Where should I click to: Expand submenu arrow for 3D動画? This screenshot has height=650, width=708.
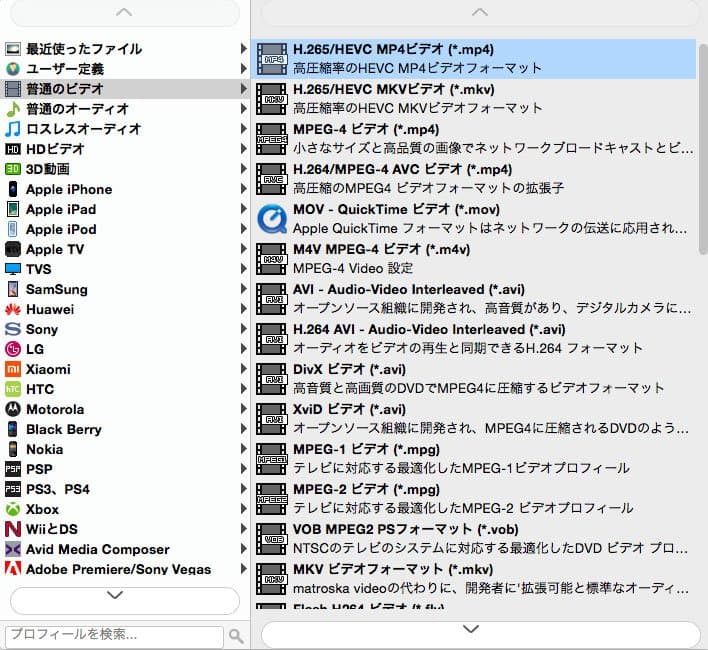point(244,169)
